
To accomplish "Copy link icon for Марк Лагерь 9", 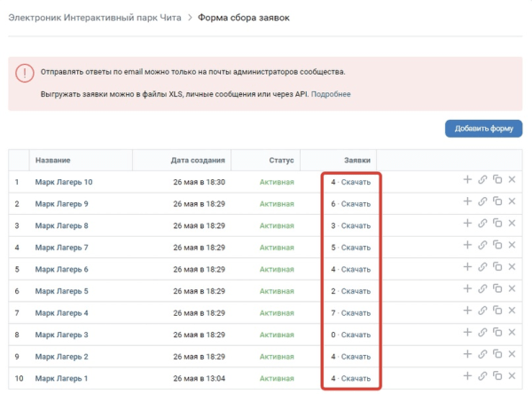I will (x=482, y=201).
